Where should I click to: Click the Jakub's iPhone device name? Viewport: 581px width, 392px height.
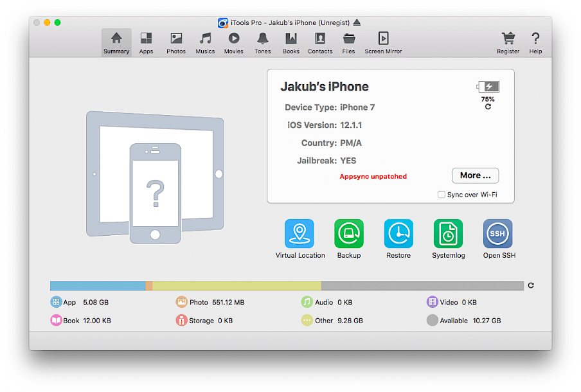325,87
